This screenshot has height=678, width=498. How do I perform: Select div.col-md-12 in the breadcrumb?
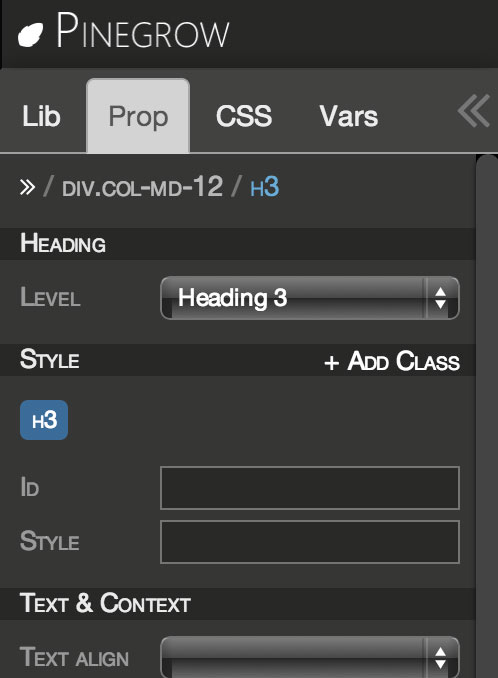[142, 187]
